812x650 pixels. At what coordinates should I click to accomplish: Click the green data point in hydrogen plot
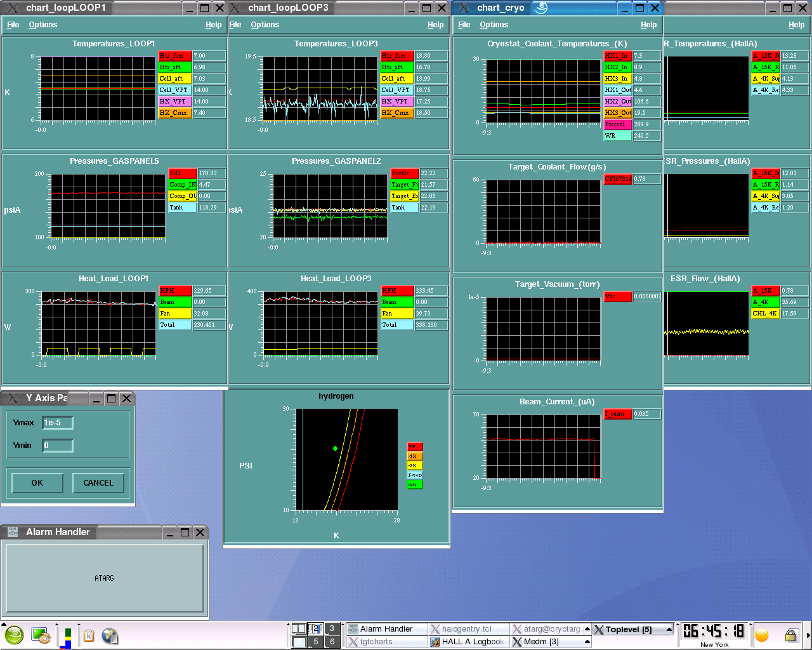(335, 449)
